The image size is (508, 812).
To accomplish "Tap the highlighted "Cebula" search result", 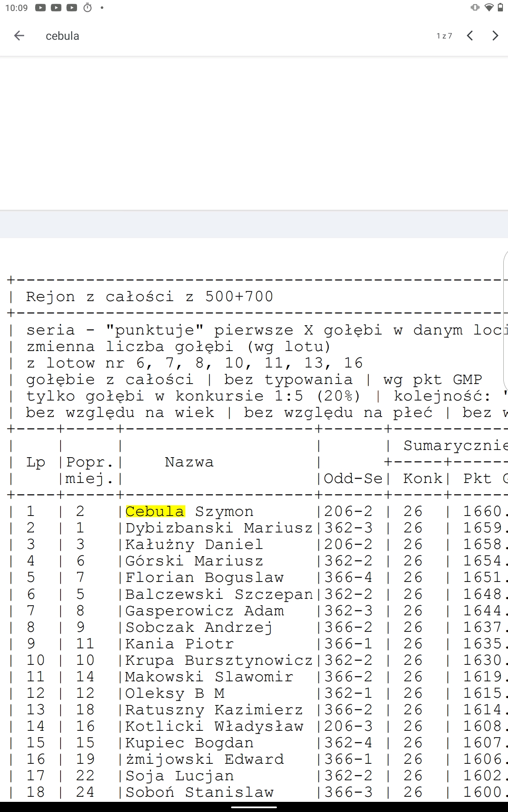I will [155, 511].
